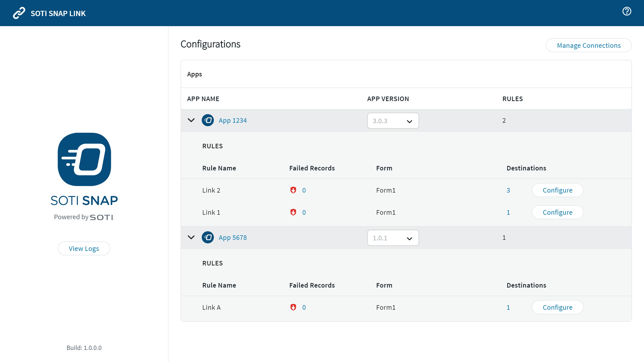The width and height of the screenshot is (644, 362).
Task: Click the Form1 cell in the Link A row
Action: 386,307
